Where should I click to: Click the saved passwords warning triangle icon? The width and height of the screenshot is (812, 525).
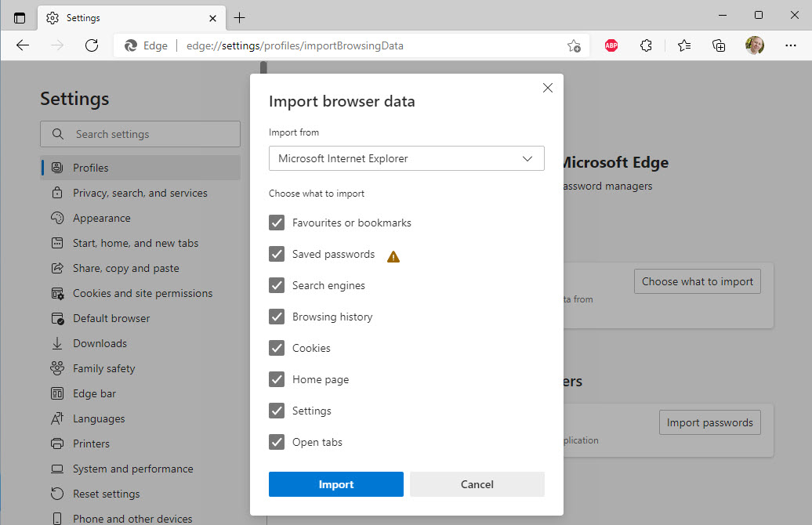(393, 256)
